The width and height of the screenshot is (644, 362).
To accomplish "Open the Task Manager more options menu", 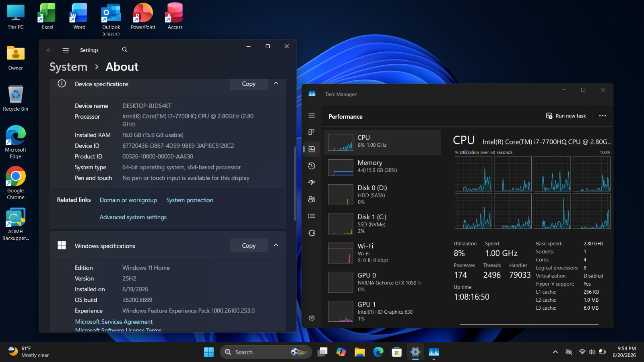I will (603, 116).
